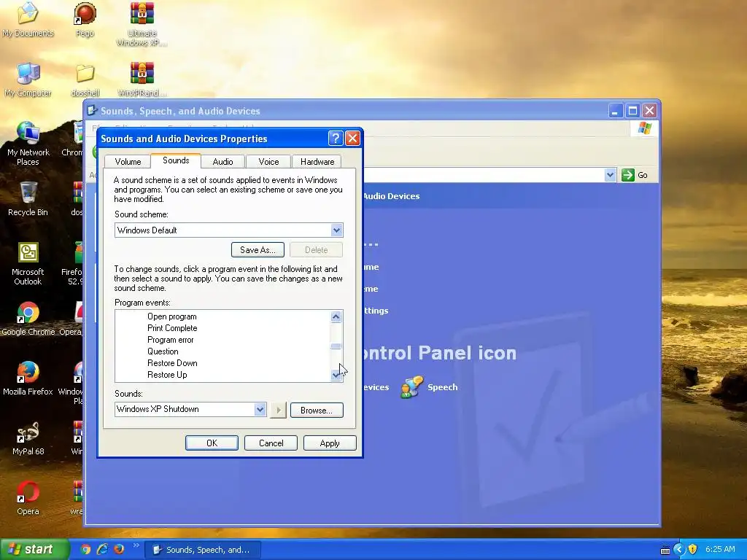
Task: Launch MyPal 68 browser shortcut
Action: coord(28,438)
